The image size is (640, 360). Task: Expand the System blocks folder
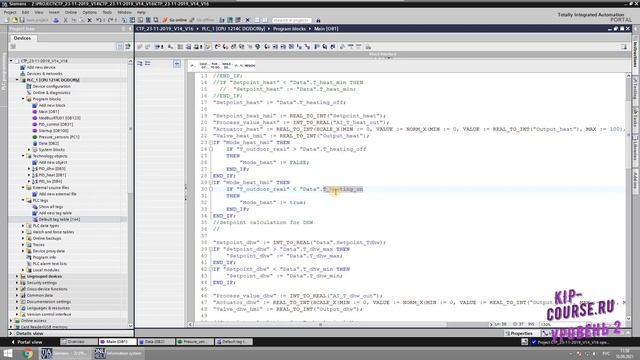pyautogui.click(x=29, y=149)
